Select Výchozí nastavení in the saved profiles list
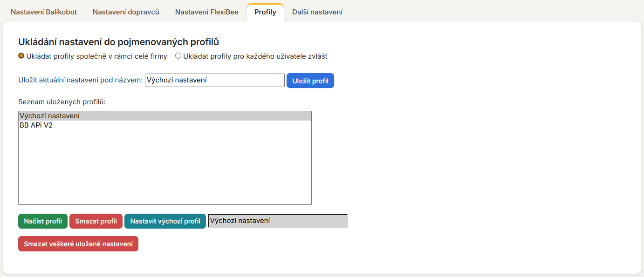This screenshot has height=277, width=644. click(x=165, y=116)
